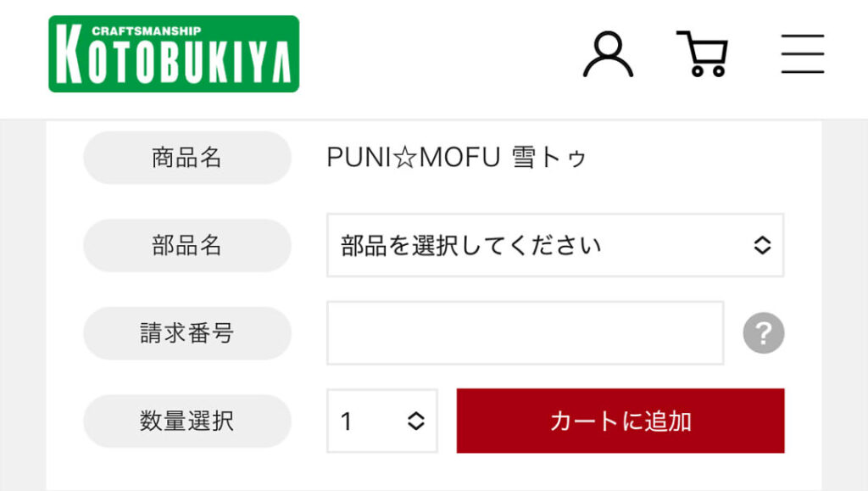Open the quantity dropdown showing 1
The height and width of the screenshot is (491, 868).
click(x=381, y=421)
